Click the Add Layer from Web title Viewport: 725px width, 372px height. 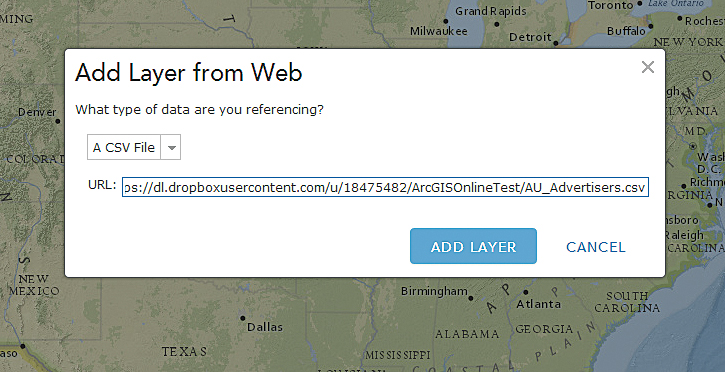(189, 73)
